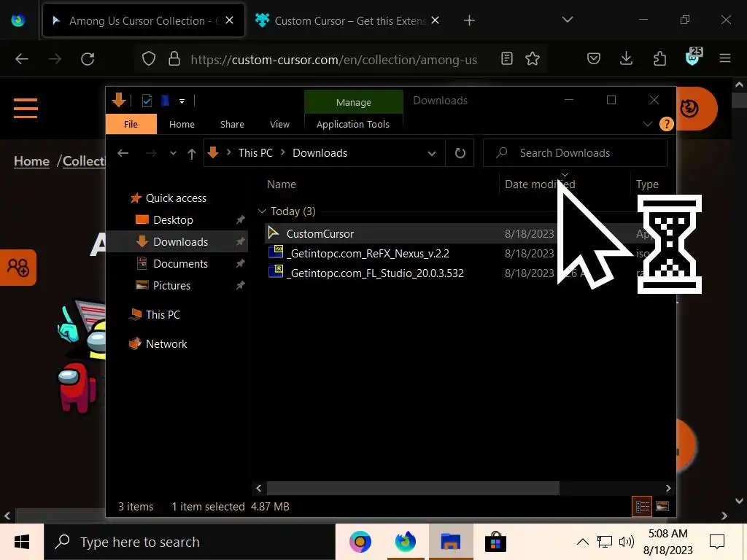The height and width of the screenshot is (560, 747).
Task: Go up one folder level in Explorer
Action: (192, 153)
